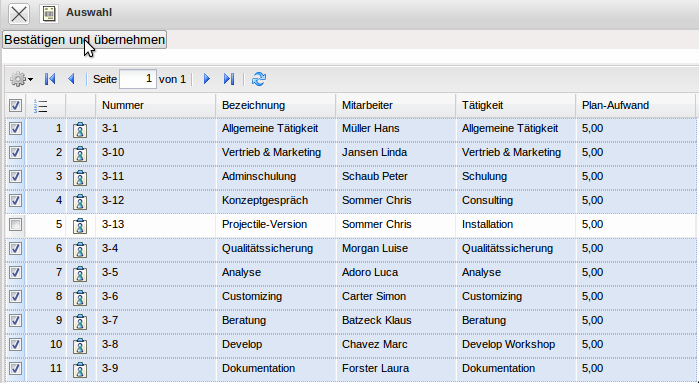
Task: Open the calculator icon beside Auswahl
Action: point(49,13)
